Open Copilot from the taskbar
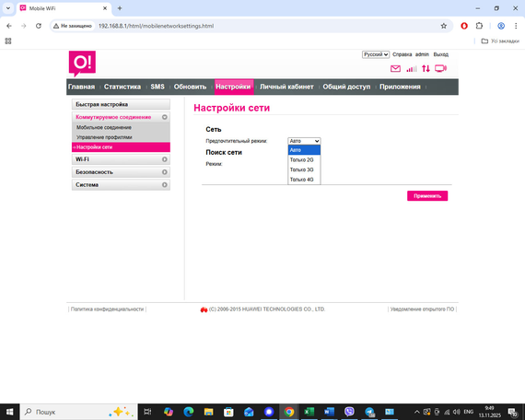Screen dimensions: 525x420 pyautogui.click(x=169, y=412)
